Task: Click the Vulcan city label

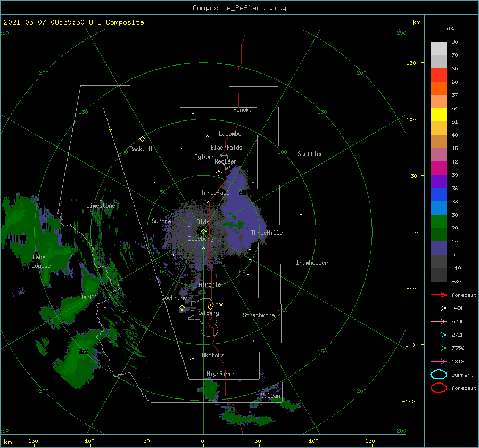Action: (270, 396)
